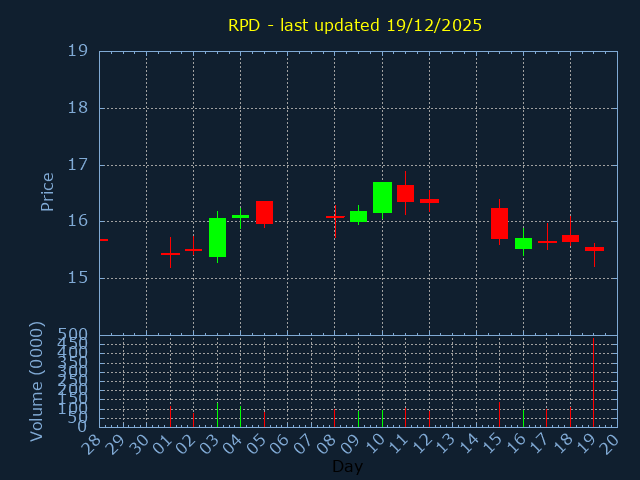The height and width of the screenshot is (480, 640).
Task: Click the tall red candle on day 15
Action: click(x=499, y=223)
